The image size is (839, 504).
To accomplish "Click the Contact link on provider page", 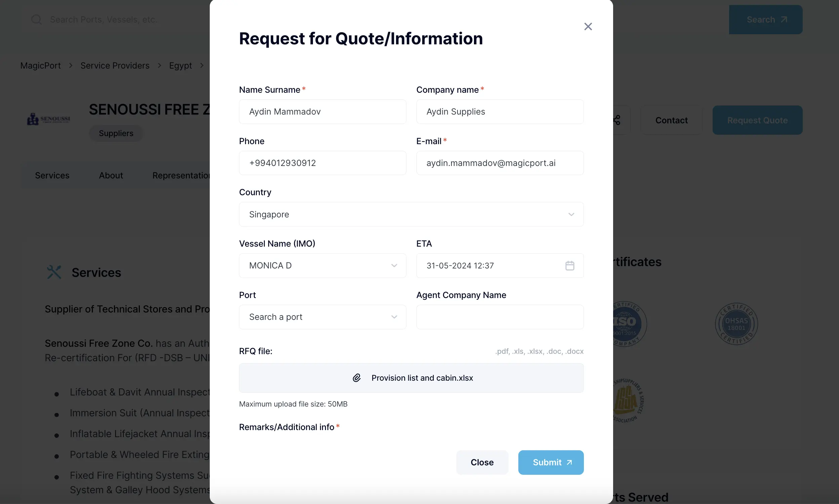I will coord(671,120).
